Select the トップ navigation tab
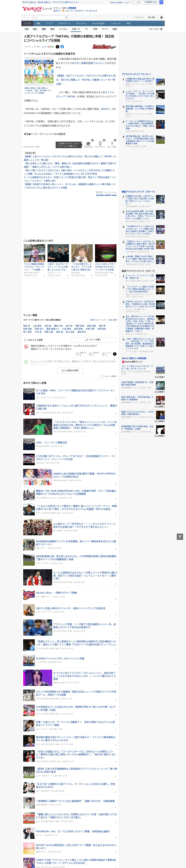Image resolution: width=186 pixels, height=868 pixels. pos(27,23)
